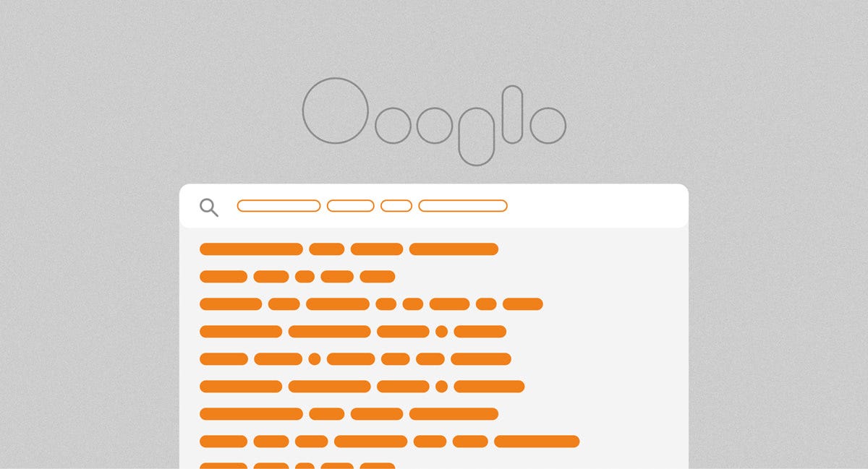The image size is (868, 469).
Task: Click empty white area of search bar
Action: point(597,206)
